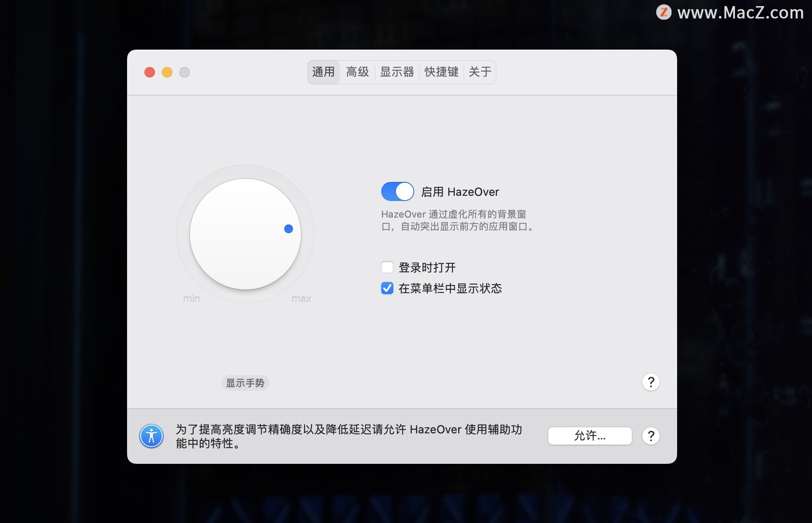This screenshot has width=812, height=523.
Task: Open help beside the 允许 button
Action: coord(651,436)
